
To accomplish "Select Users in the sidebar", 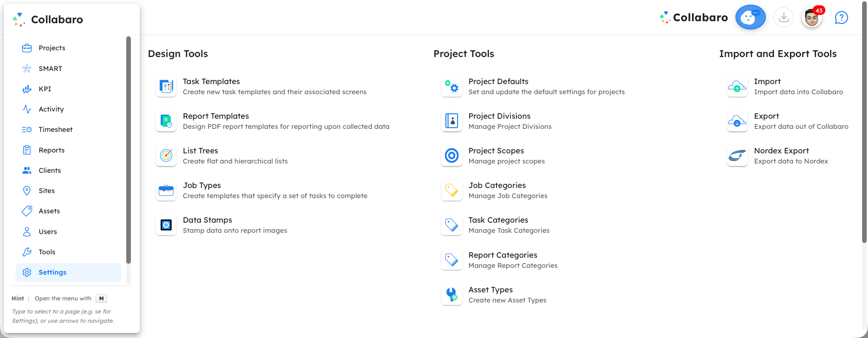I will [x=68, y=232].
